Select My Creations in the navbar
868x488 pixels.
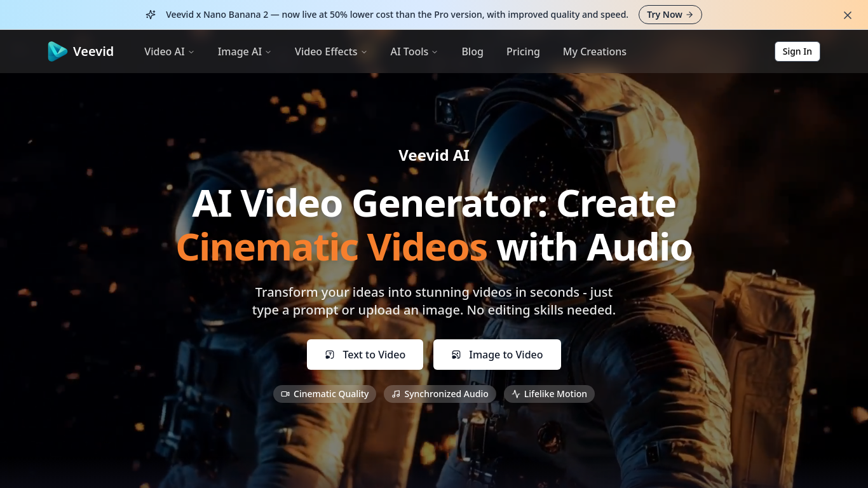[x=594, y=51]
